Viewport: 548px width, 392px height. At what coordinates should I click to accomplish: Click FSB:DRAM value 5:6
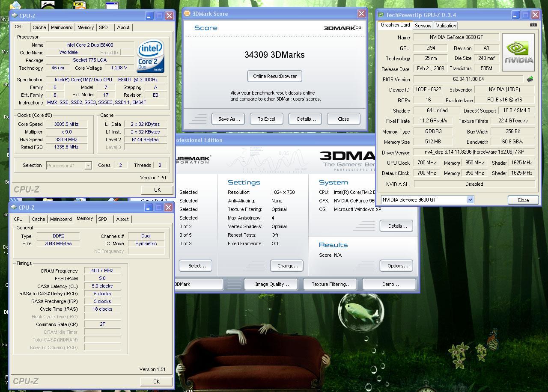(x=102, y=279)
